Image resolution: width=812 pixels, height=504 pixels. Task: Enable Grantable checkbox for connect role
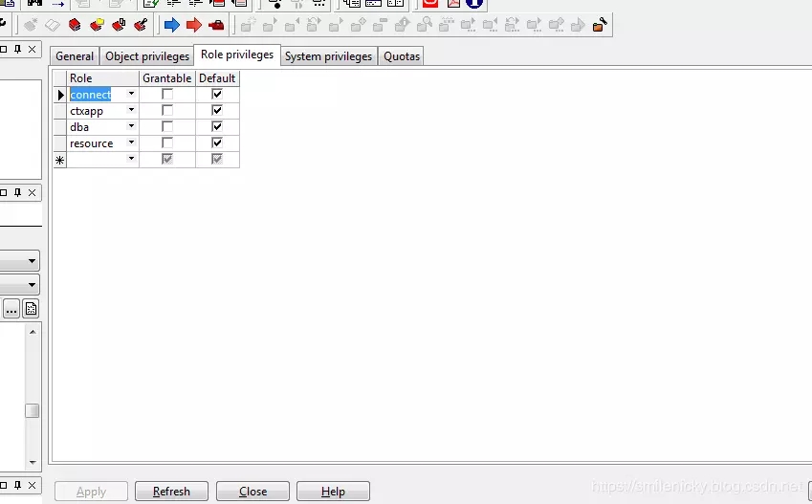click(167, 95)
